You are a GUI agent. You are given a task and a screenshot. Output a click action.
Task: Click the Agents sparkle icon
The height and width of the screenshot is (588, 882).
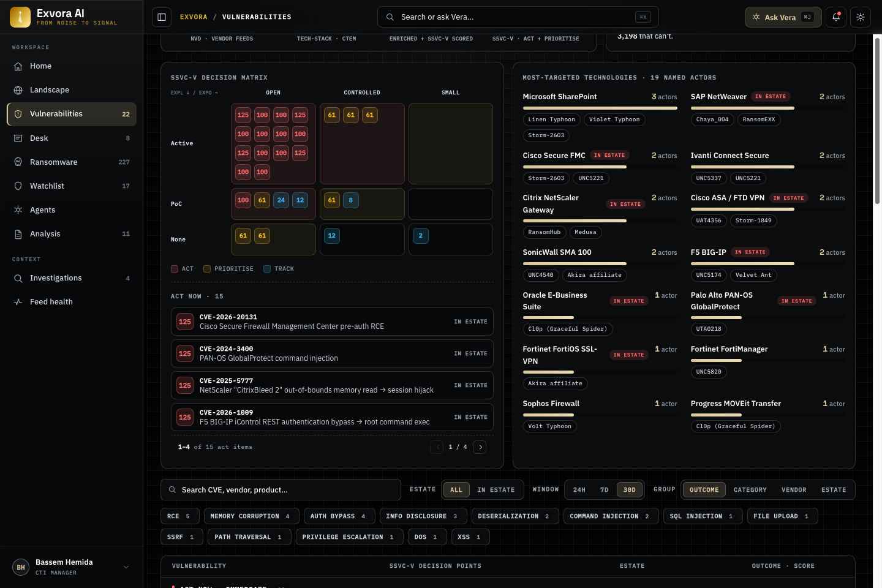pos(18,210)
